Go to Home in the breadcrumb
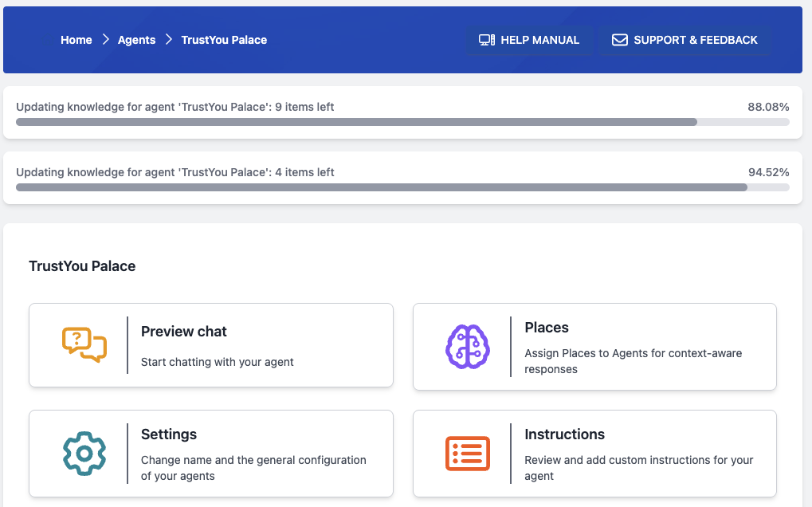The width and height of the screenshot is (812, 507). [x=76, y=40]
